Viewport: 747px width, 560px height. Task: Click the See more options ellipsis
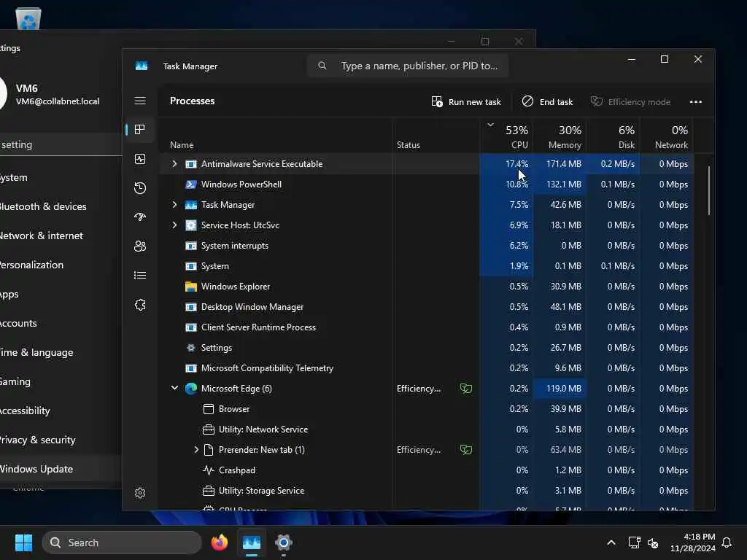pos(695,101)
